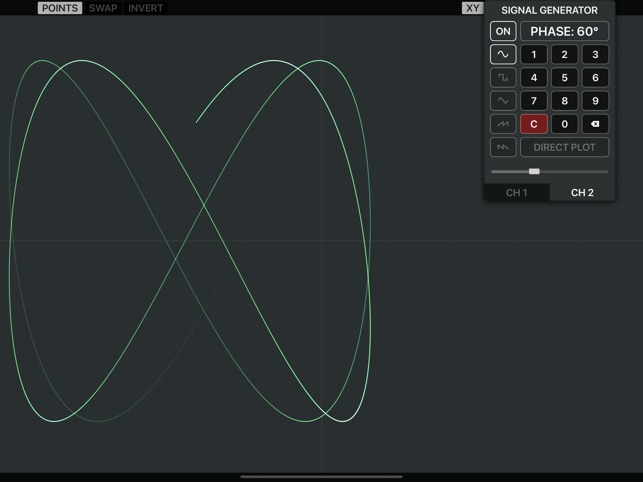Tap keypad digit 9
Viewport: 643px width, 482px height.
point(595,101)
